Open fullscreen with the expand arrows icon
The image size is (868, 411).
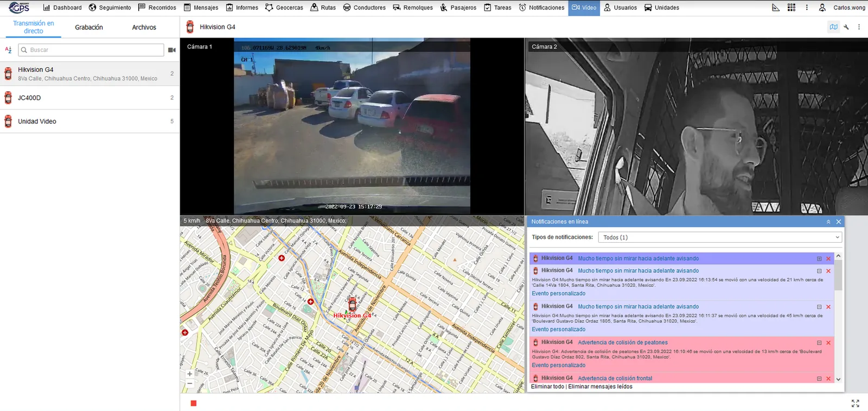coord(855,403)
